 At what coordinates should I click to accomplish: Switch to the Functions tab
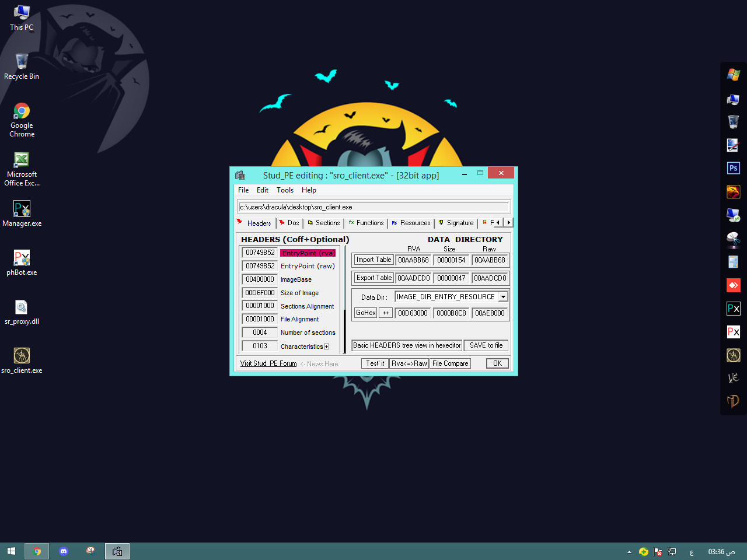click(366, 223)
